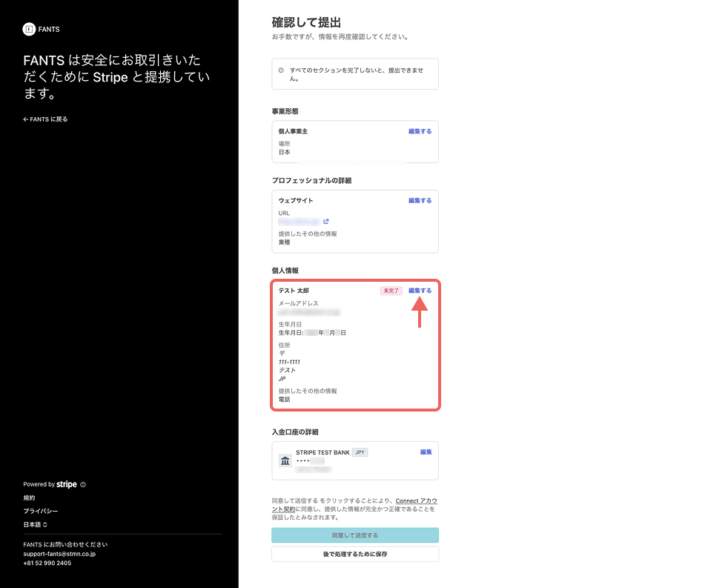Click the 確認して提出 heading
Viewport: 728px width, 588px height.
click(x=306, y=22)
